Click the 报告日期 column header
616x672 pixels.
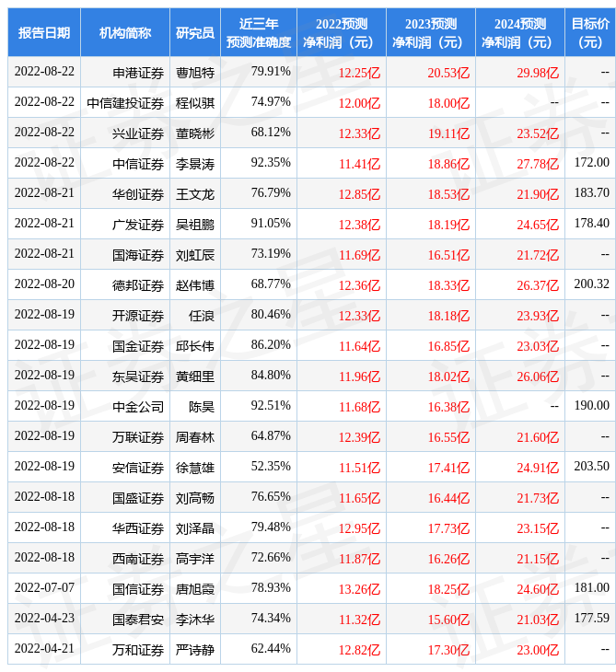43,32
